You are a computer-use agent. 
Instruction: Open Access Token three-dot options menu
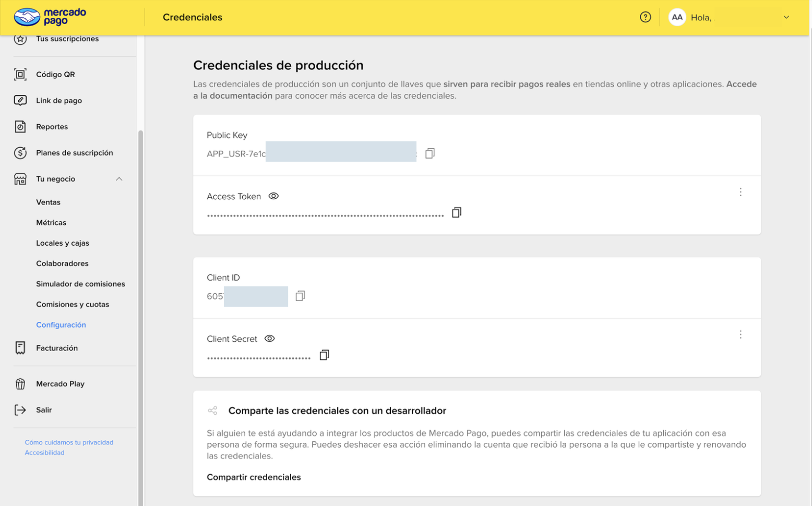pos(741,192)
